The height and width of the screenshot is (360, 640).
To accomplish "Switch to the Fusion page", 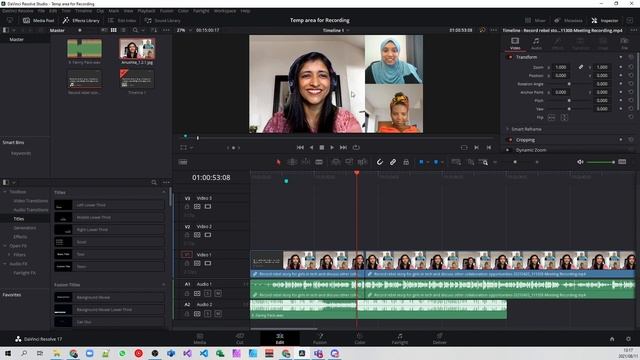I will pos(320,338).
